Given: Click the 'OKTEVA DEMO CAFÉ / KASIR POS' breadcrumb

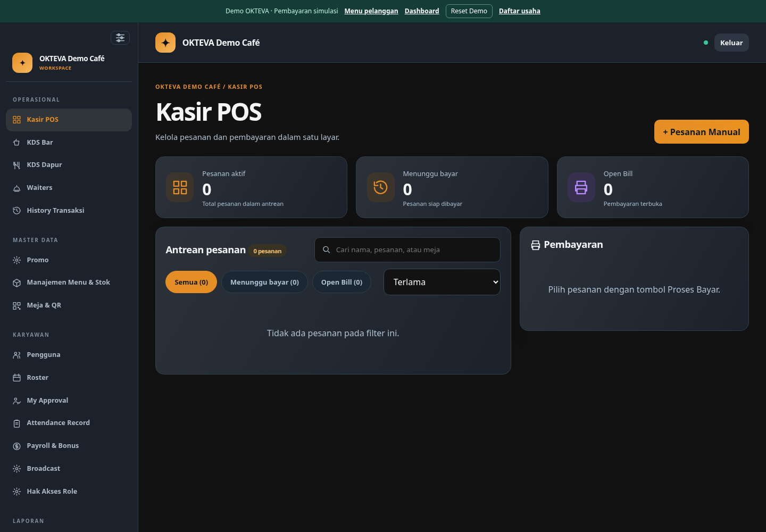Looking at the screenshot, I should click(209, 87).
